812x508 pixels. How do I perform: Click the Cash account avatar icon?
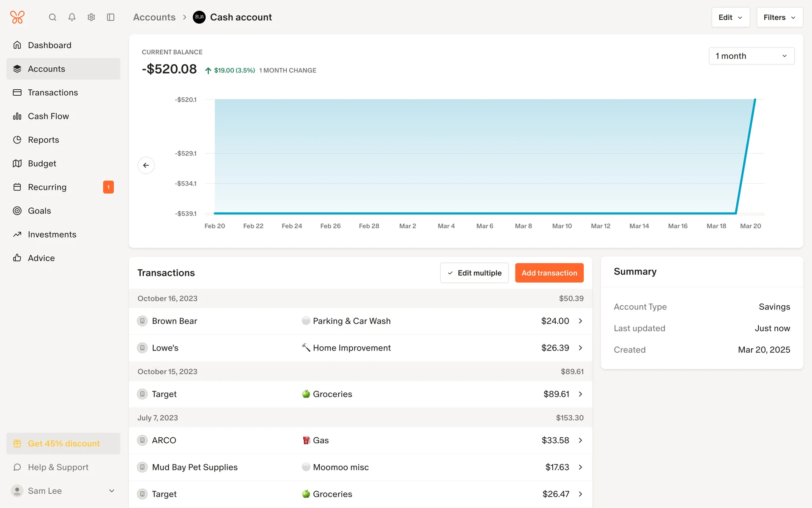(199, 17)
